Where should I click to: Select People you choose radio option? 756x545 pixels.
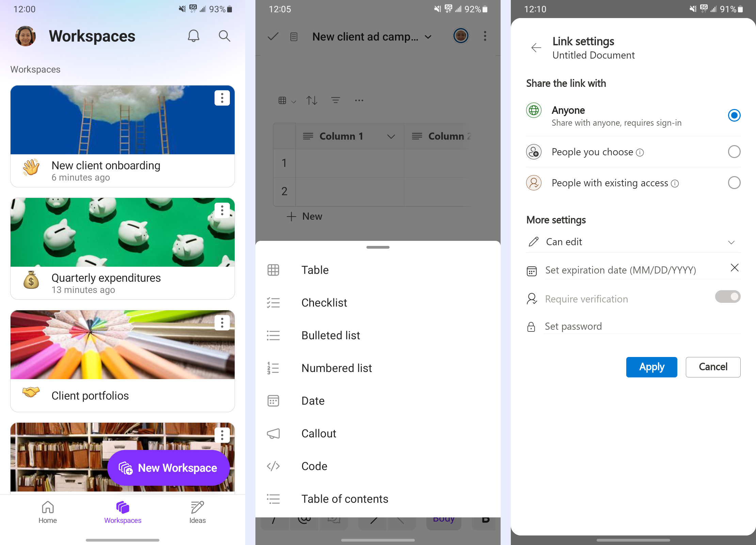click(734, 152)
